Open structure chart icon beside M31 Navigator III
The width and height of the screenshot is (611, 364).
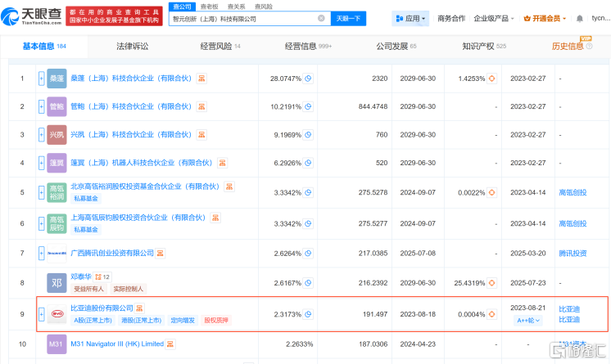pyautogui.click(x=170, y=344)
